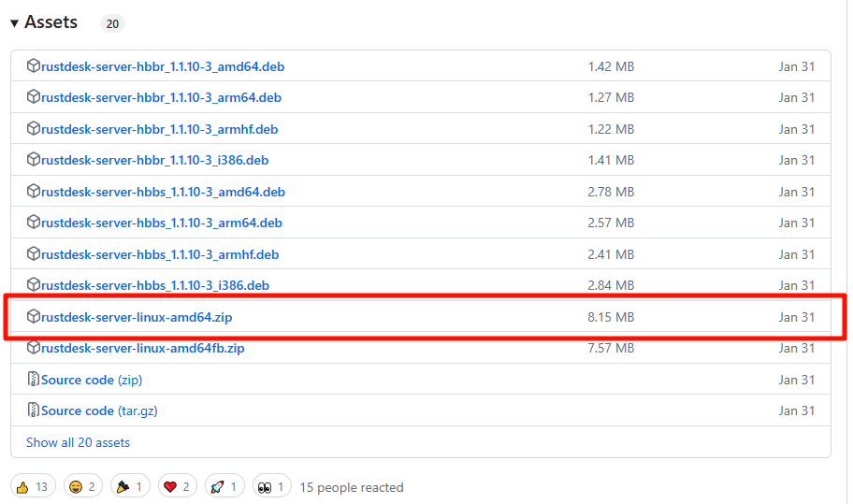
Task: Click the Assets count badge 20
Action: tap(112, 24)
